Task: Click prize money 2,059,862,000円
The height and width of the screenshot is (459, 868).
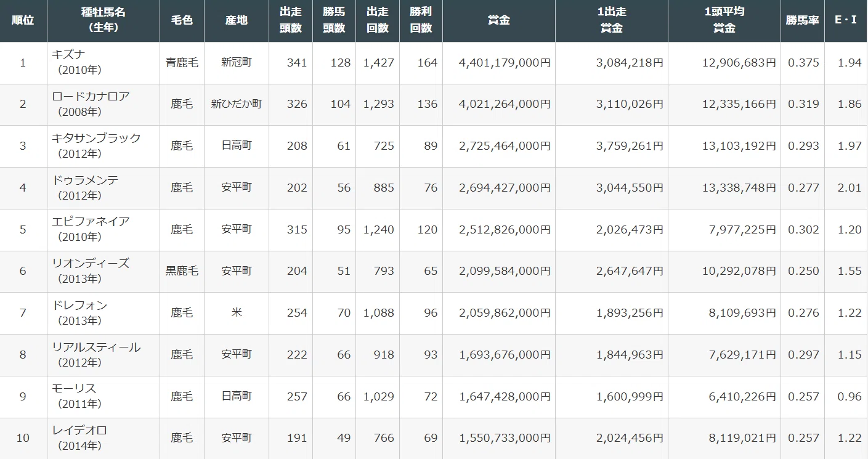Action: pyautogui.click(x=505, y=313)
